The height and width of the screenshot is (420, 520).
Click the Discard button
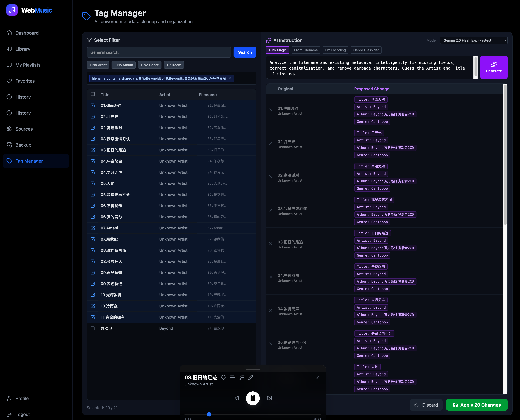pyautogui.click(x=426, y=405)
